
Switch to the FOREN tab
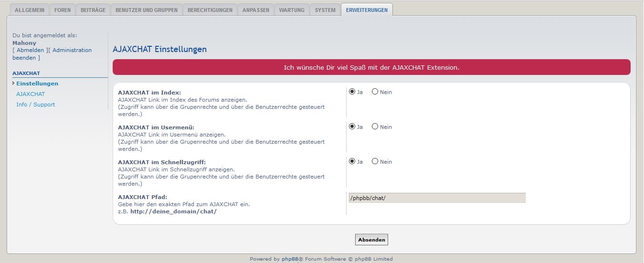pyautogui.click(x=63, y=10)
